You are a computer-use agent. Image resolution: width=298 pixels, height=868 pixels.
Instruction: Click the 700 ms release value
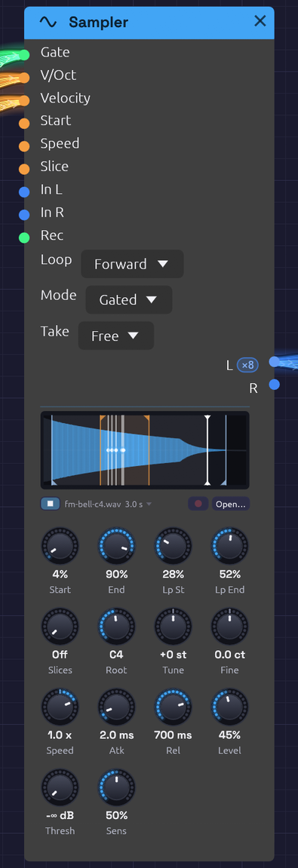174,735
